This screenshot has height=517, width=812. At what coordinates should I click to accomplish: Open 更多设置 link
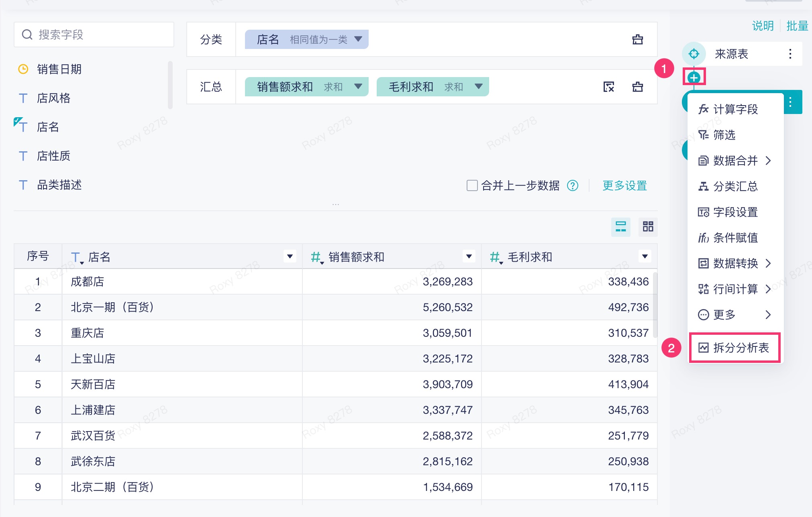pyautogui.click(x=624, y=185)
